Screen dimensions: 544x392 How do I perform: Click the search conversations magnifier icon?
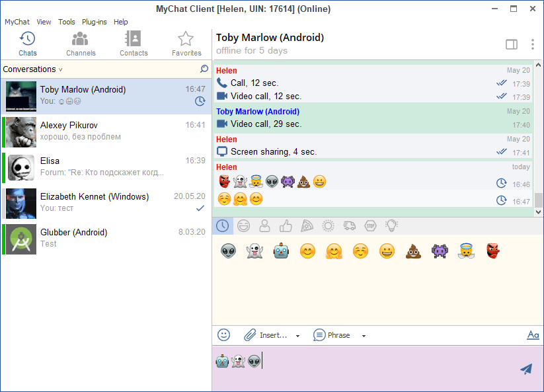tap(204, 69)
